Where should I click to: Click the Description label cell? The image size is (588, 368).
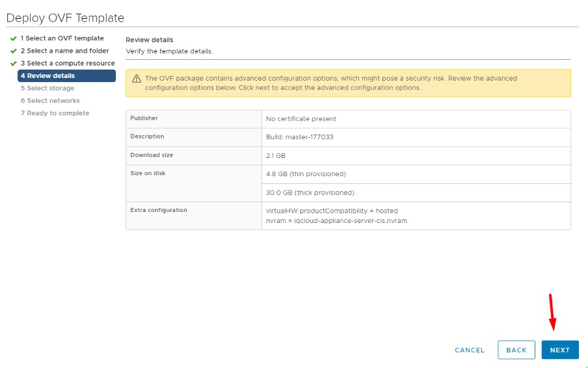click(194, 137)
